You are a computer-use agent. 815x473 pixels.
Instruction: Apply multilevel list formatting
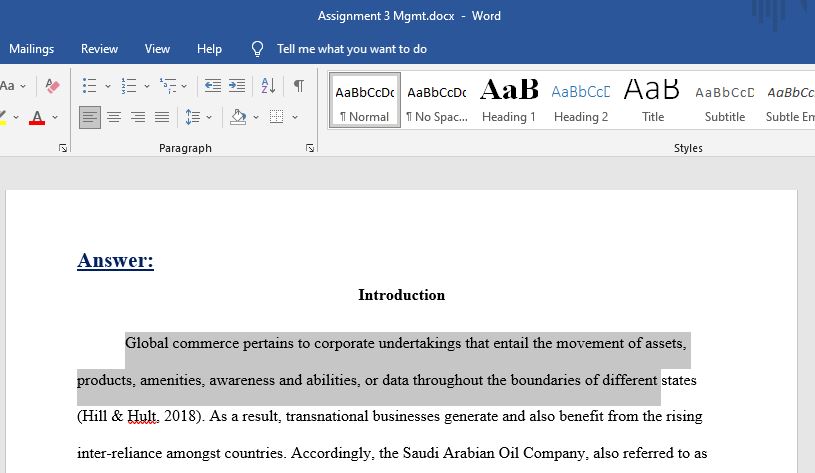[x=167, y=86]
